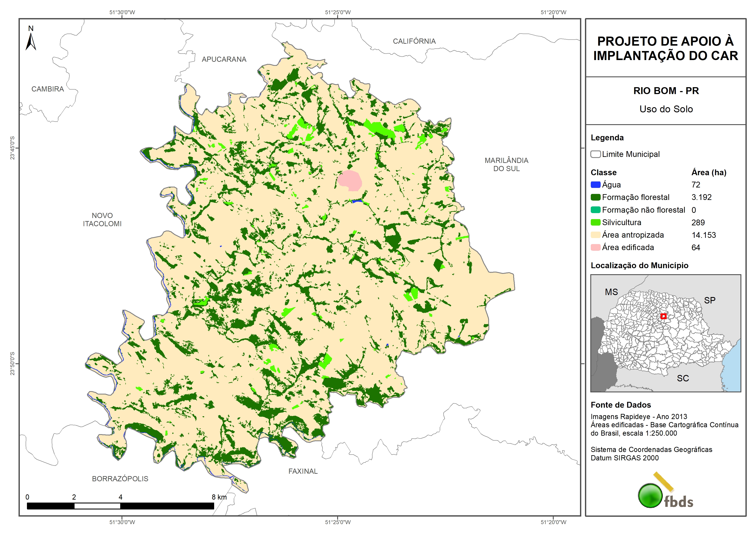Click the Área antropizada beige swatch

point(595,235)
